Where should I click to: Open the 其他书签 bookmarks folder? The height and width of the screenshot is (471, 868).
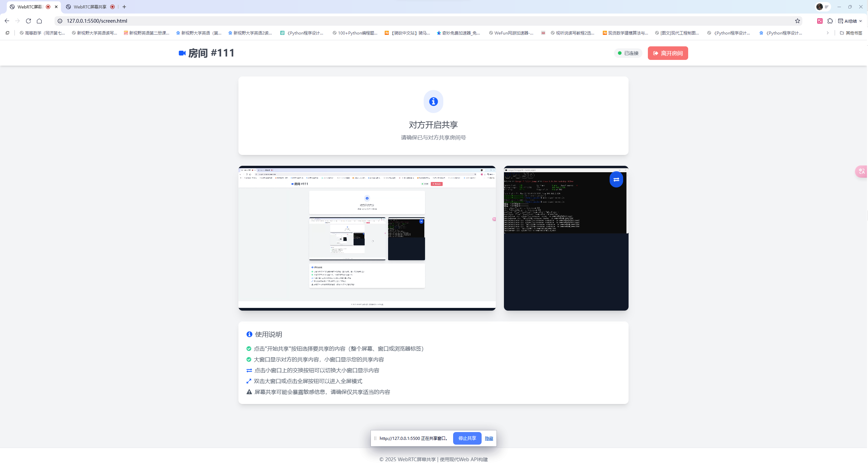click(851, 33)
